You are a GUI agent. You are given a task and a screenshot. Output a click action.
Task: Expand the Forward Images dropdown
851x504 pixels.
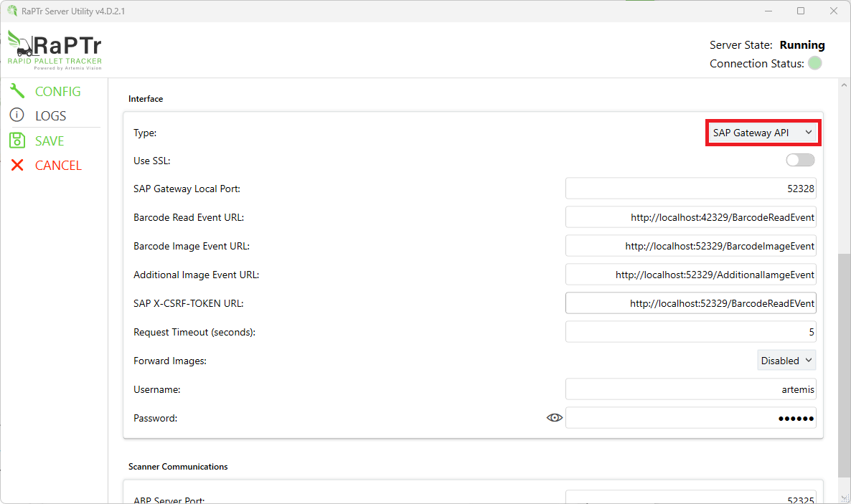[786, 361]
